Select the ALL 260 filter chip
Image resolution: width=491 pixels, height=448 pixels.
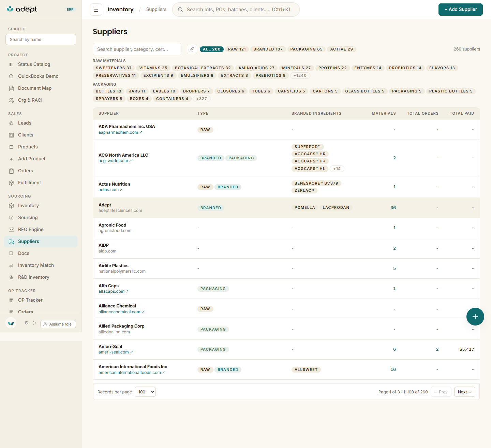click(212, 49)
